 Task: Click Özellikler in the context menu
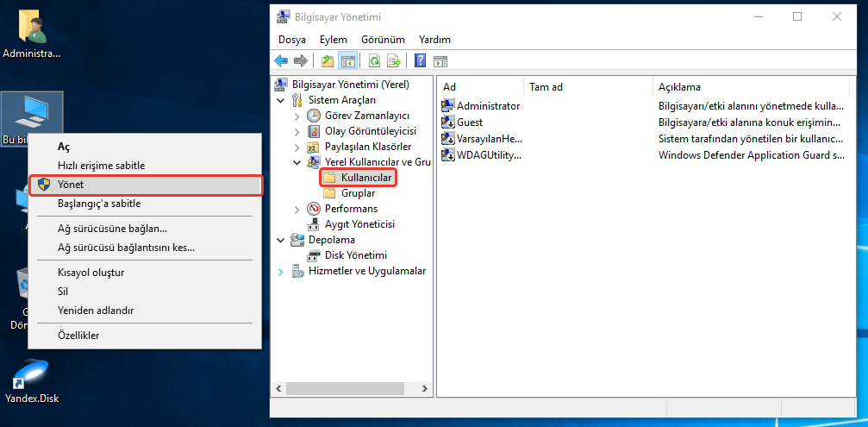point(78,335)
